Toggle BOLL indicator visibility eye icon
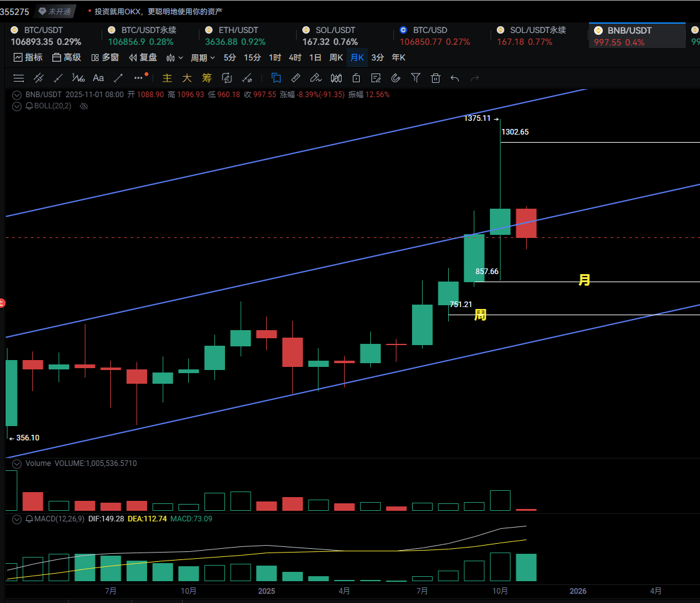 [x=84, y=107]
